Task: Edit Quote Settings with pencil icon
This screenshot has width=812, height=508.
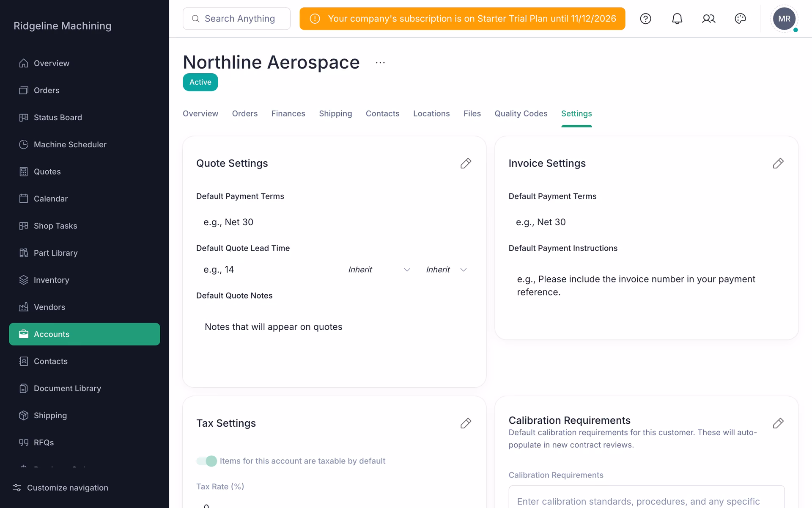Action: pos(466,163)
